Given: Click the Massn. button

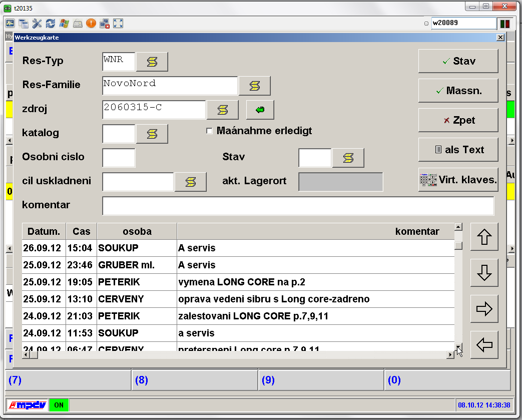Looking at the screenshot, I should click(458, 91).
